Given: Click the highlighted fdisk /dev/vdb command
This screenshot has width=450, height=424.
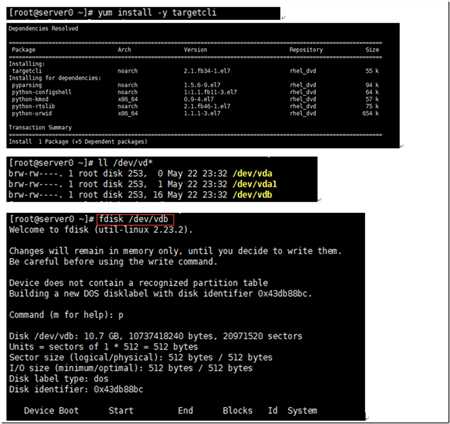Looking at the screenshot, I should [136, 220].
